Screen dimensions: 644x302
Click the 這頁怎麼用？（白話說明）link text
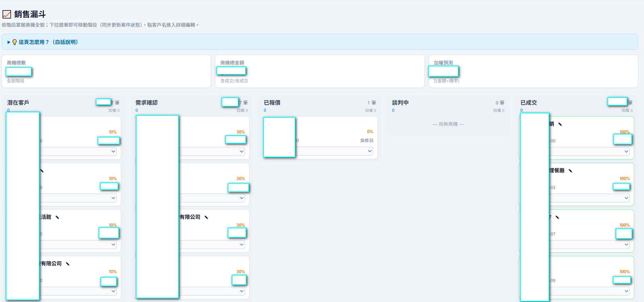48,42
